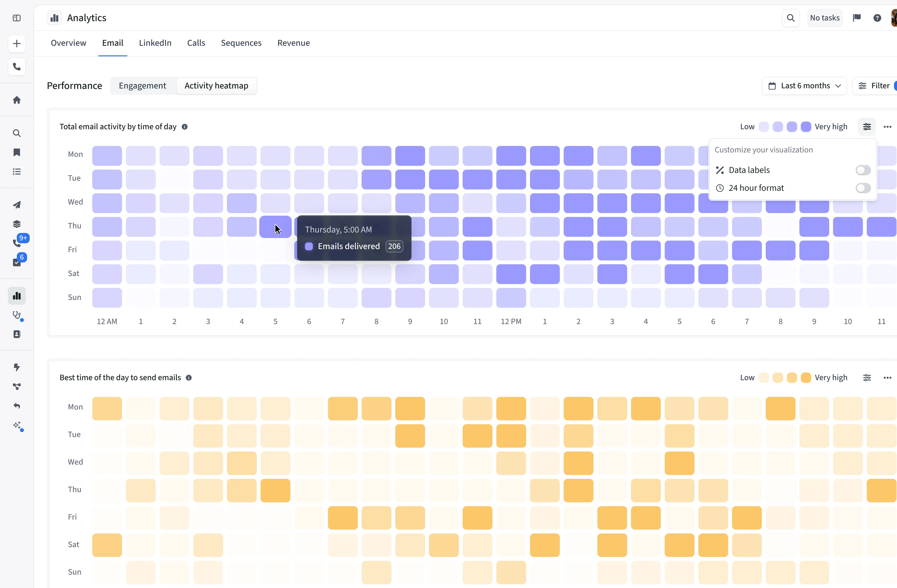
Task: Click the customize icon on Best time chart
Action: [x=867, y=378]
